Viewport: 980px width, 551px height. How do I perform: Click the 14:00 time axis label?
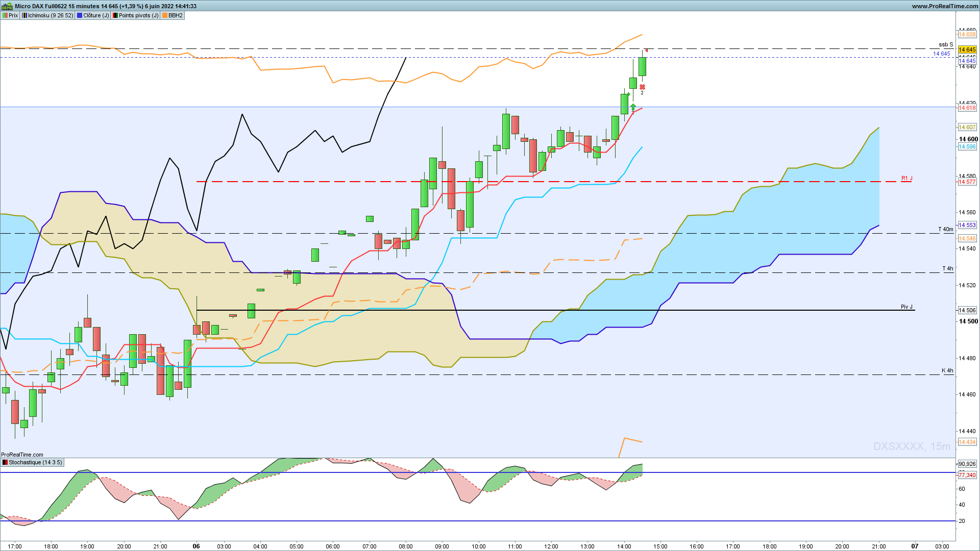point(624,546)
